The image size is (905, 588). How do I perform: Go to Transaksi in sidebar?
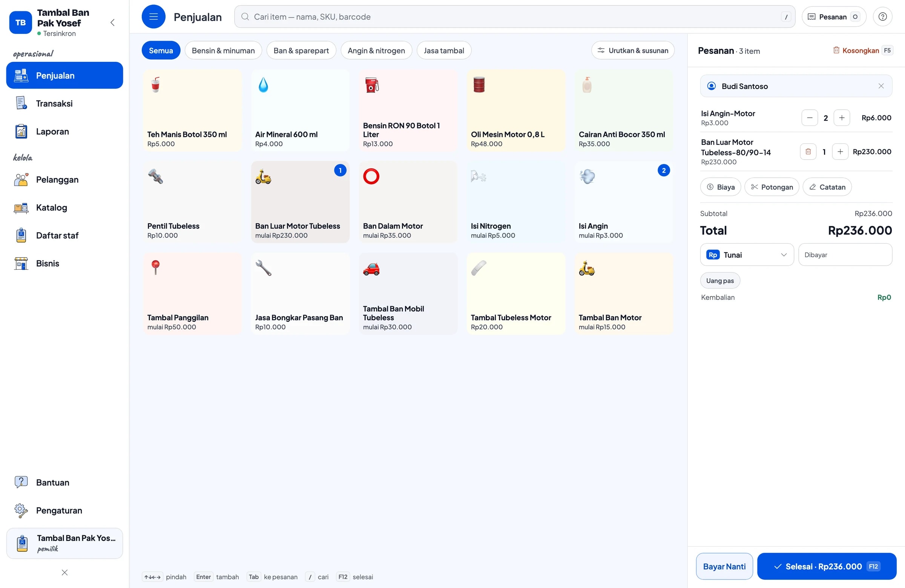tap(64, 103)
